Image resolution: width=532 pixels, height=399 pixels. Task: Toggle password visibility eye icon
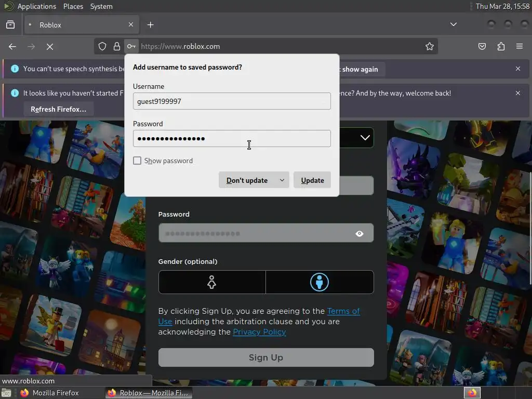coord(360,233)
